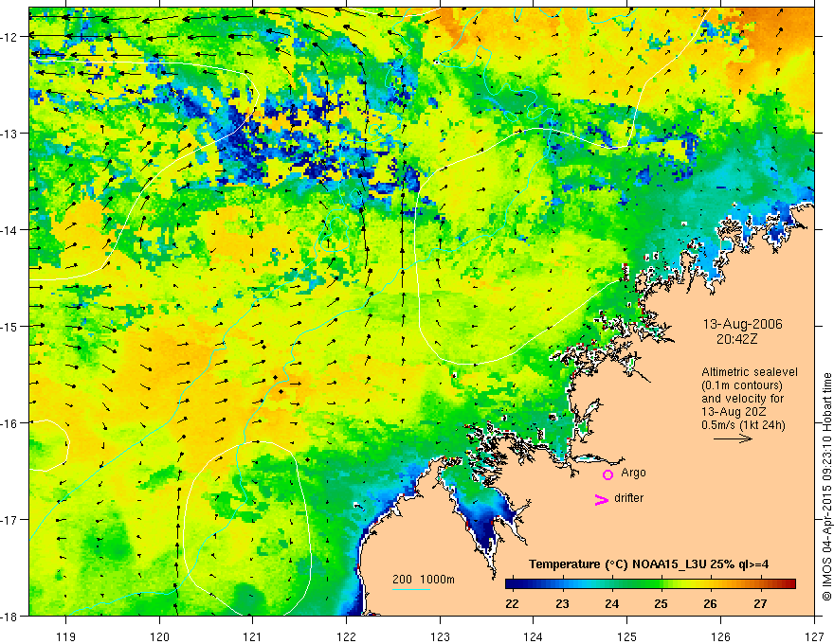Click the longitude axis label 121
This screenshot has height=644, width=834.
[252, 636]
